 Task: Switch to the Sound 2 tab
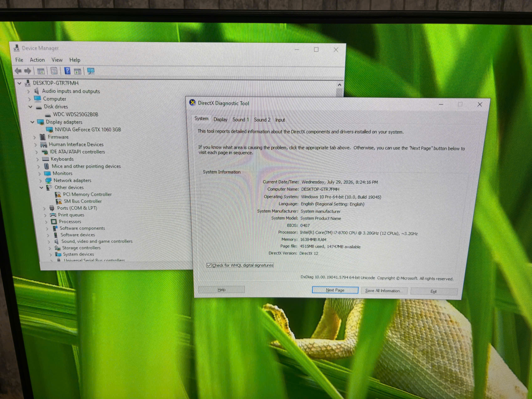point(262,120)
